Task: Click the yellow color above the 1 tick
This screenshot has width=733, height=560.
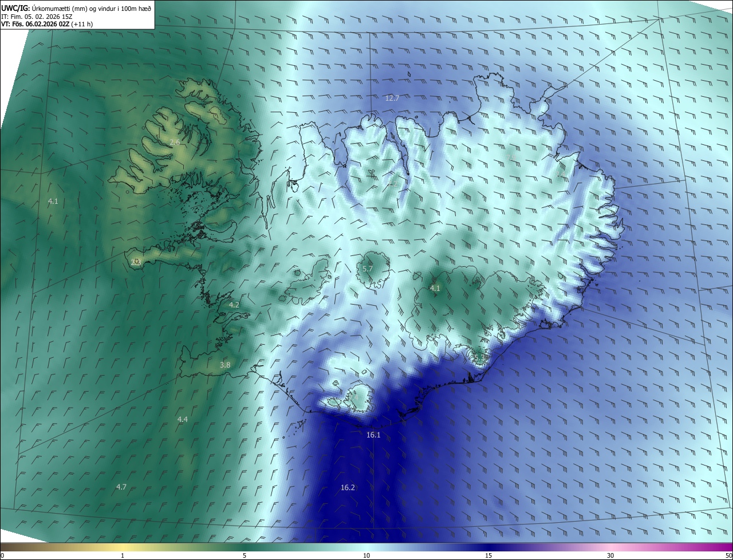Action: click(123, 547)
